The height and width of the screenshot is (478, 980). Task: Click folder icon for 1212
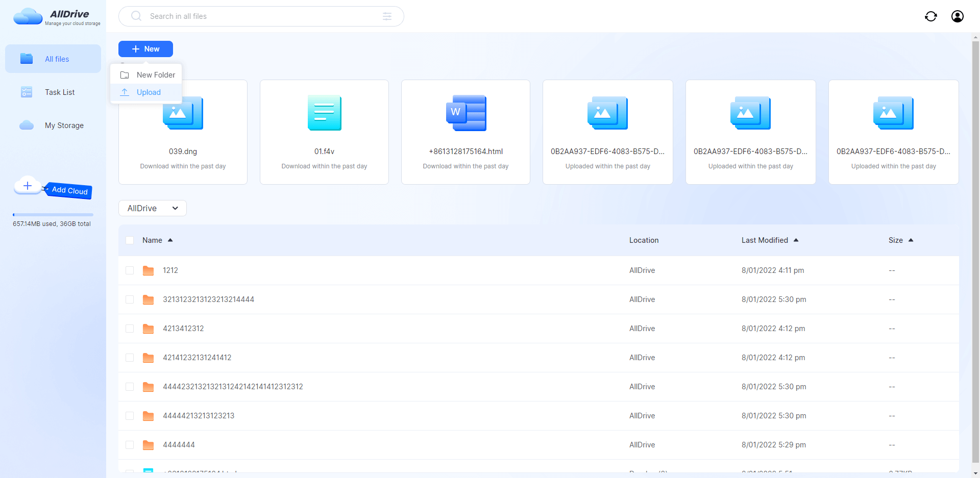point(148,270)
